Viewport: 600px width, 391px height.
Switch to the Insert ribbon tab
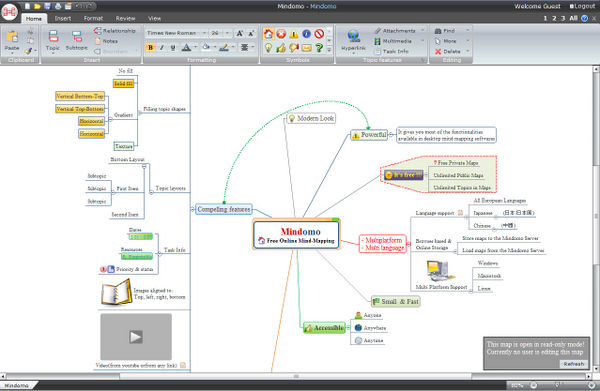63,18
